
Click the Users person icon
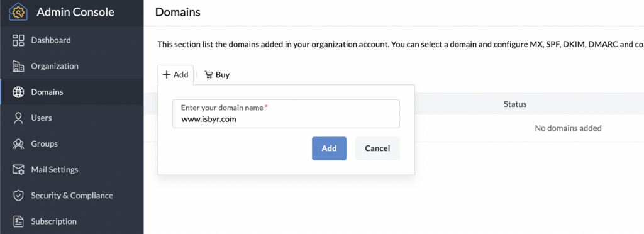point(18,118)
